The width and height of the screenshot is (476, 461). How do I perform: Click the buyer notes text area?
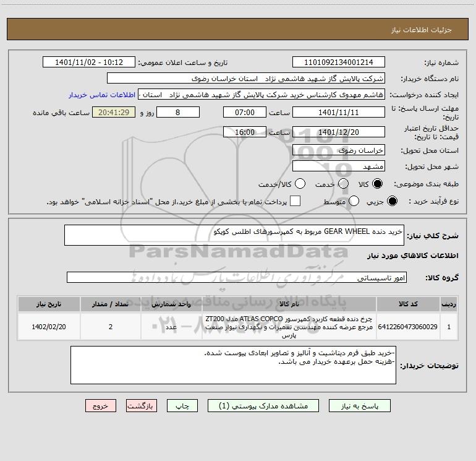(236, 364)
